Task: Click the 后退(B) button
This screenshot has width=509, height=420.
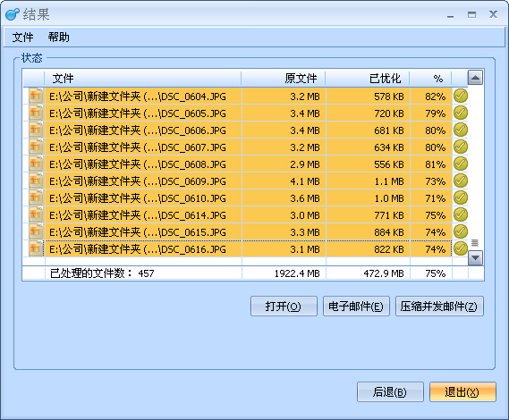Action: tap(390, 391)
